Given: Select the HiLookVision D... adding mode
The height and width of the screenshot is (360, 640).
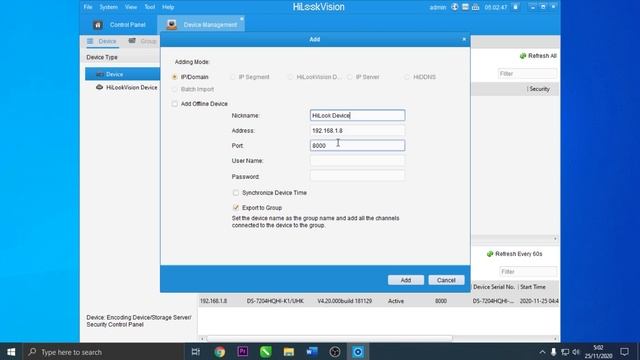Looking at the screenshot, I should pyautogui.click(x=291, y=77).
